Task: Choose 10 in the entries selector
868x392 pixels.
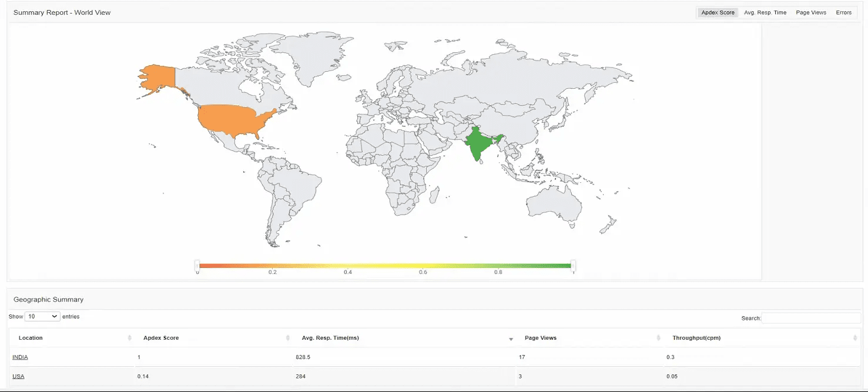Action: point(42,316)
